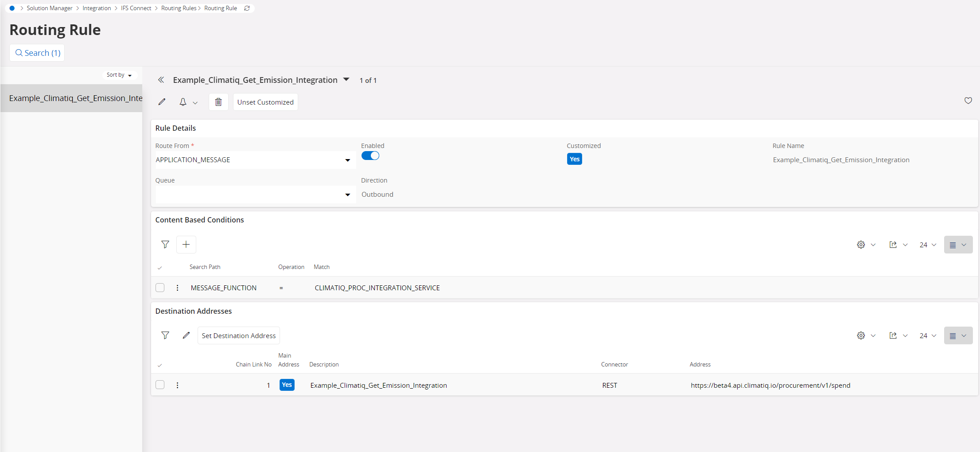Click MESSAGE_FUNCTION search path cell
The height and width of the screenshot is (452, 980).
pyautogui.click(x=223, y=288)
